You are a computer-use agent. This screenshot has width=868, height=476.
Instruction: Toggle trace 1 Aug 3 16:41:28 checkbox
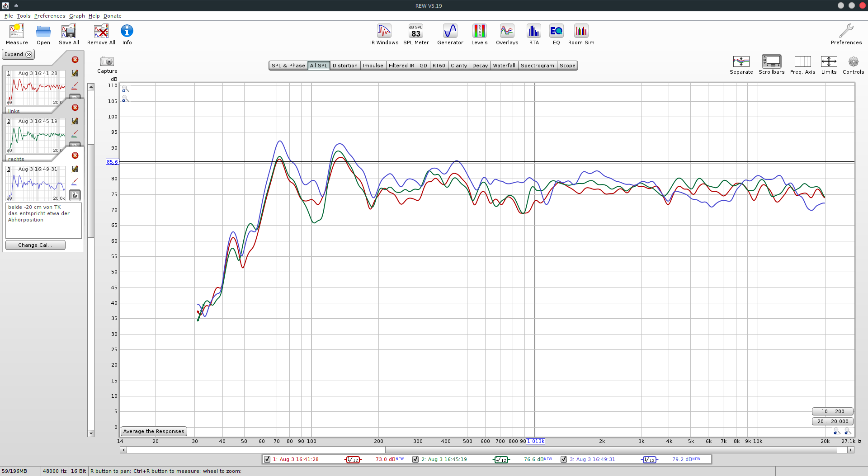(267, 459)
